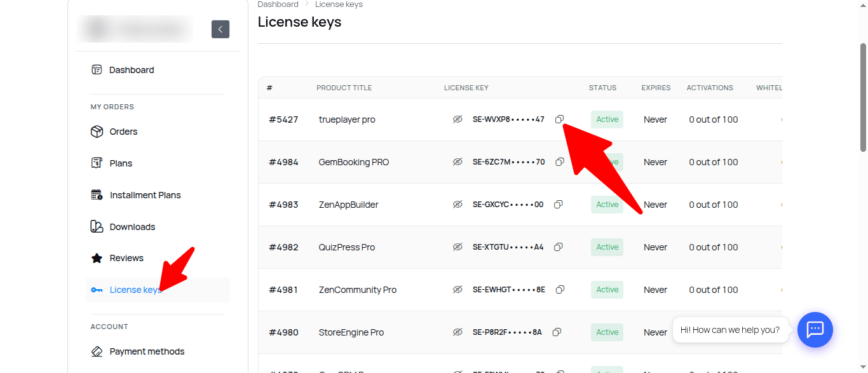
Task: Click the Expires column header
Action: (x=656, y=88)
